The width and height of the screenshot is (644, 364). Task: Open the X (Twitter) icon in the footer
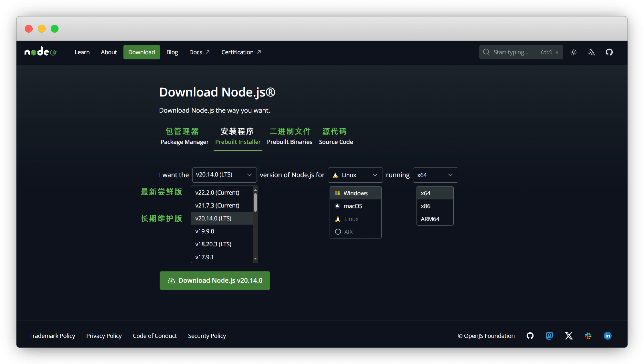coord(569,336)
